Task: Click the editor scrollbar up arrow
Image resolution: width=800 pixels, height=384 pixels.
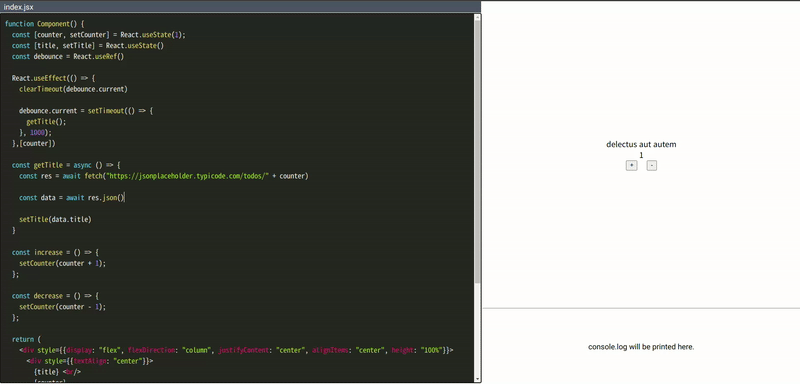Action: [x=478, y=17]
